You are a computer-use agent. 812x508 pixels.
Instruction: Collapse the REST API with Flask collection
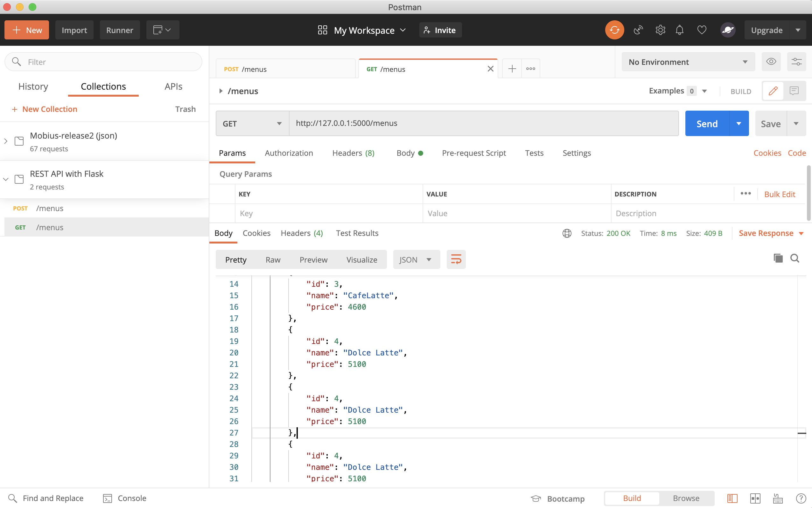6,179
